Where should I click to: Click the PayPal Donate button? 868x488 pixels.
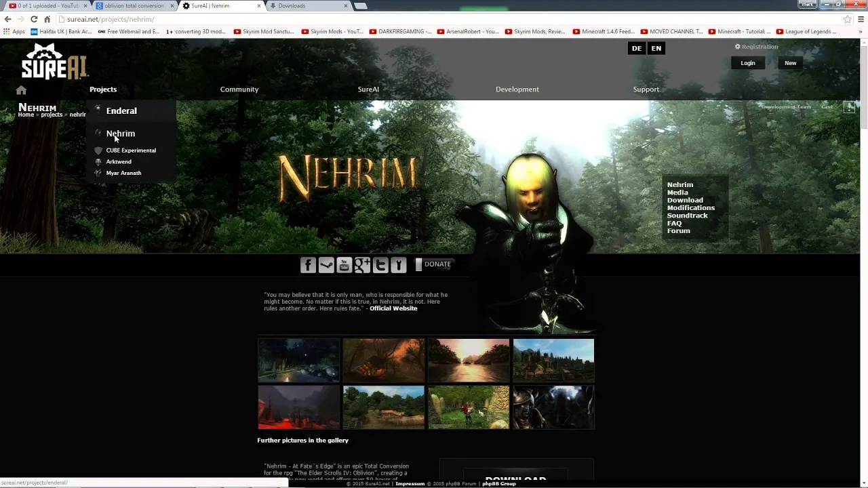(x=433, y=264)
